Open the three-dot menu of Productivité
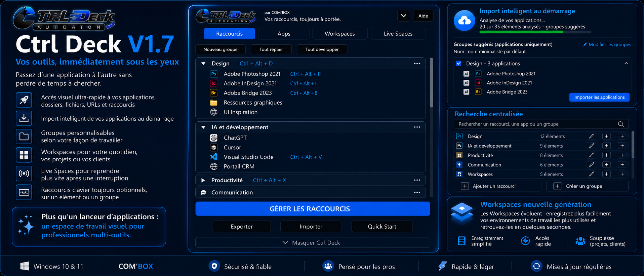Image resolution: width=644 pixels, height=276 pixels. 417,180
